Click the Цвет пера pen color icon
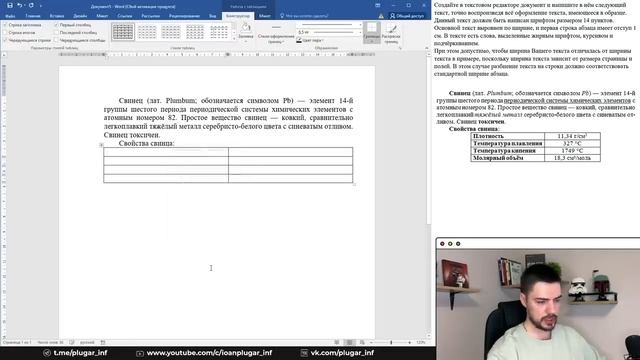640x360 pixels. click(x=299, y=40)
